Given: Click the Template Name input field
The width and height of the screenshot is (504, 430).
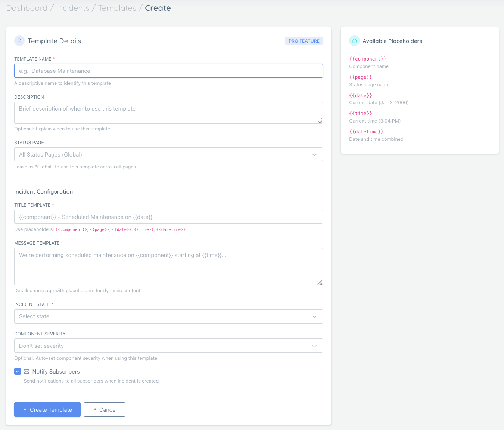Looking at the screenshot, I should pos(168,71).
